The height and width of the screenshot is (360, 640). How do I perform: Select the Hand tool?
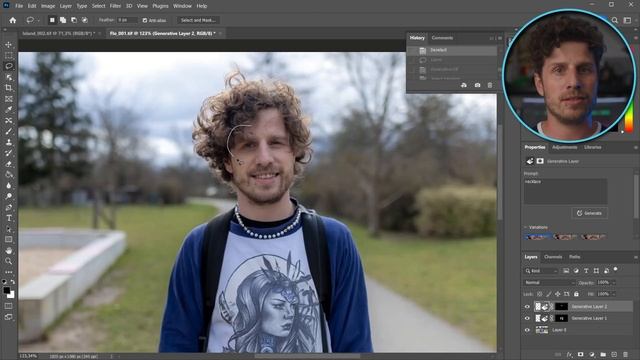[x=9, y=251]
